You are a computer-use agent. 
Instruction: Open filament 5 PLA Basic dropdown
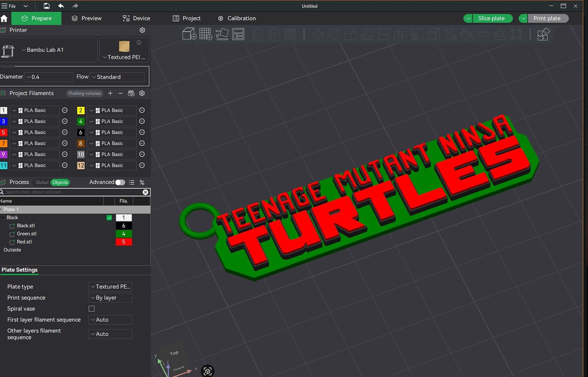(34, 132)
